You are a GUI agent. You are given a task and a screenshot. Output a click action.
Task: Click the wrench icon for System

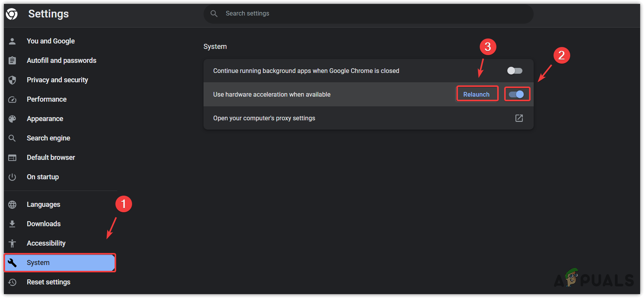[12, 263]
